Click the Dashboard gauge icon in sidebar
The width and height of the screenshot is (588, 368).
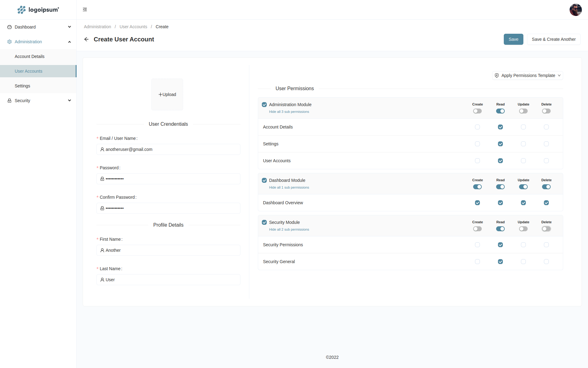coord(9,27)
